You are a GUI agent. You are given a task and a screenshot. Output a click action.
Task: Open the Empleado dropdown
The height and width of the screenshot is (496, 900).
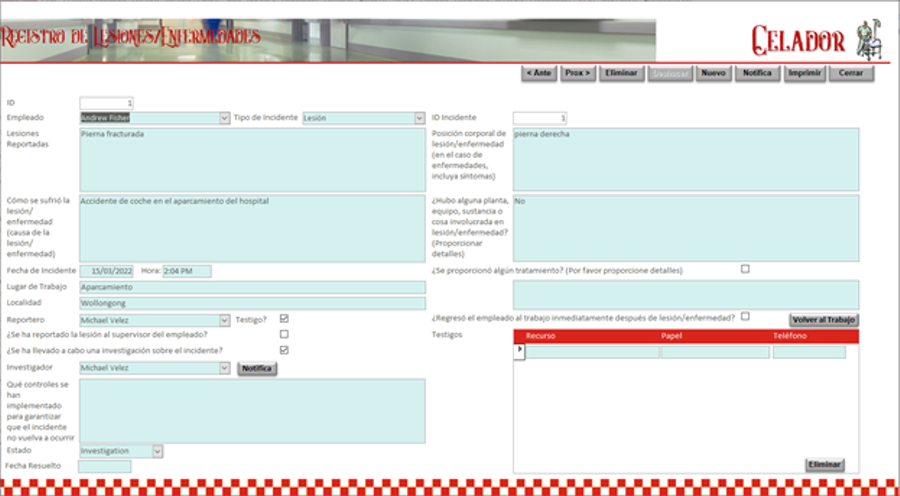pyautogui.click(x=224, y=118)
